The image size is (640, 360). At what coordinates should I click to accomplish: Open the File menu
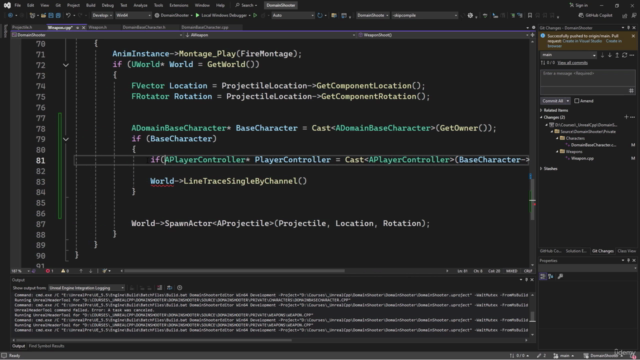click(x=18, y=5)
